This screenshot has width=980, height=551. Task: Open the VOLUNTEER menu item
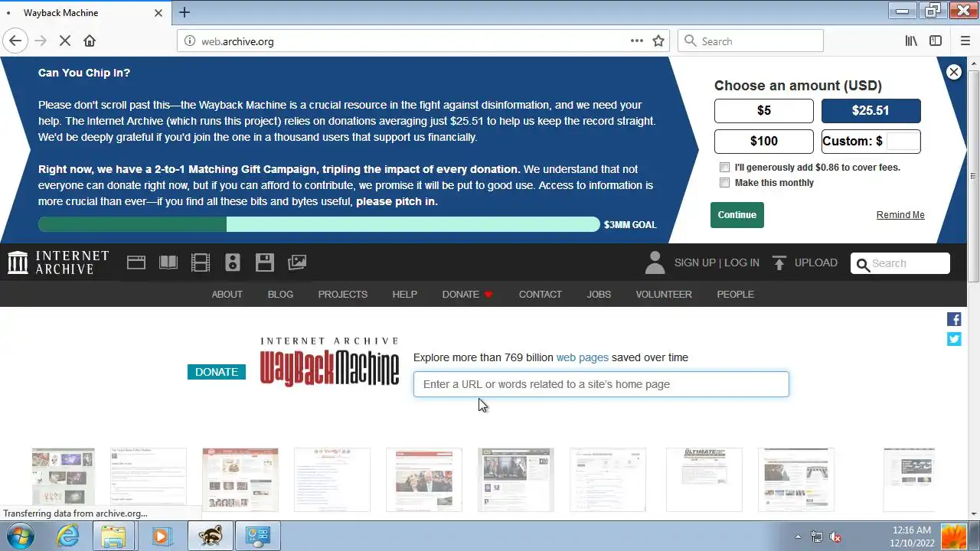point(664,295)
